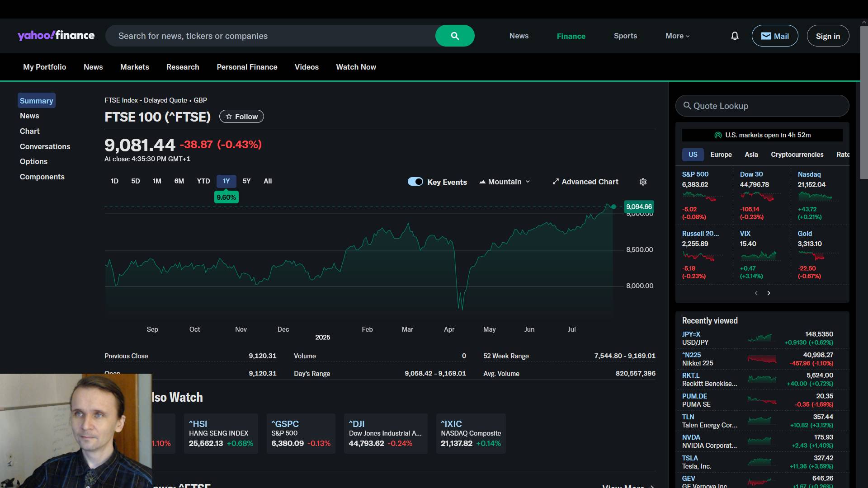The width and height of the screenshot is (868, 488).
Task: Click the Yahoo Finance logo
Action: [56, 36]
